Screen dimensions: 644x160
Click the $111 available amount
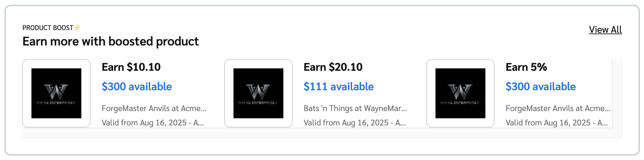(x=338, y=86)
